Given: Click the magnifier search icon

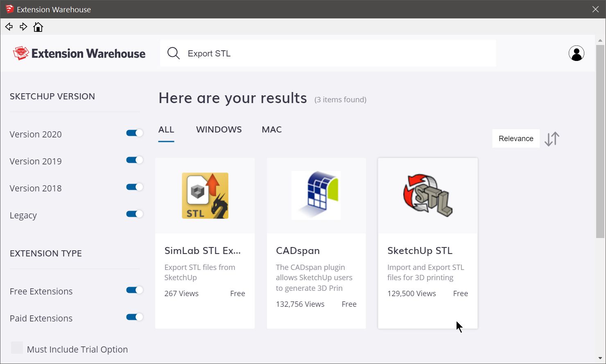Looking at the screenshot, I should [x=174, y=53].
